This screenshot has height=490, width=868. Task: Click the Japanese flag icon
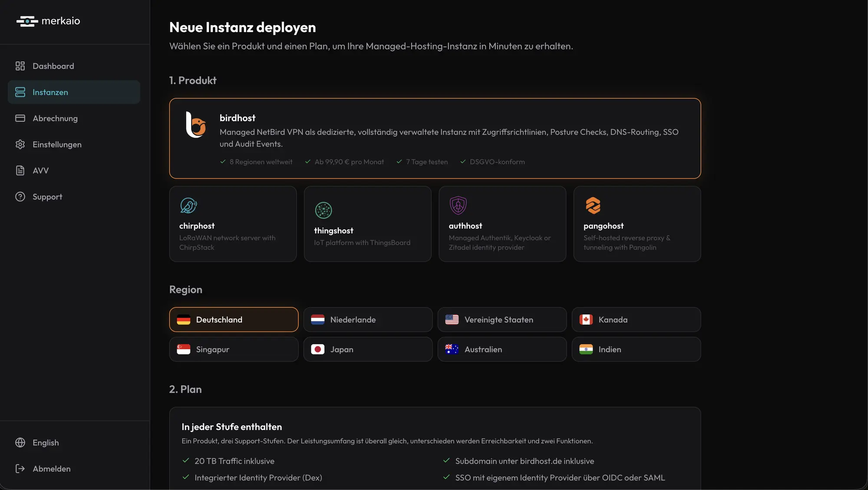pyautogui.click(x=318, y=349)
